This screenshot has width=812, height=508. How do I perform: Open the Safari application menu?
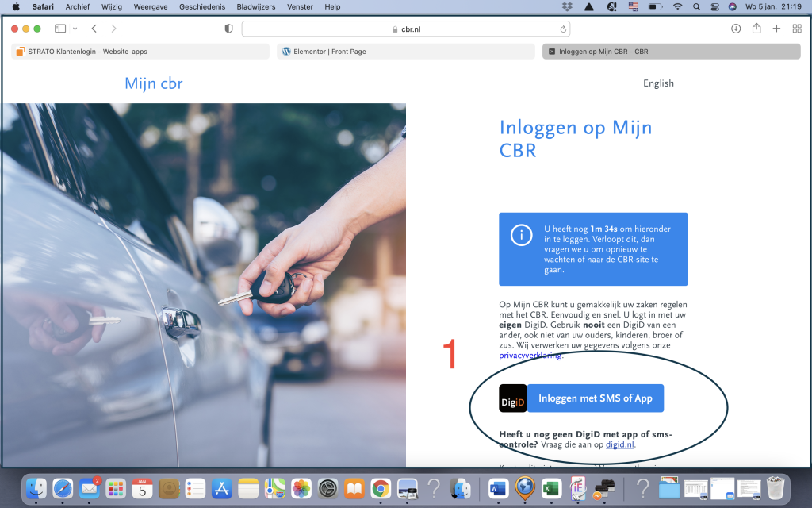43,6
